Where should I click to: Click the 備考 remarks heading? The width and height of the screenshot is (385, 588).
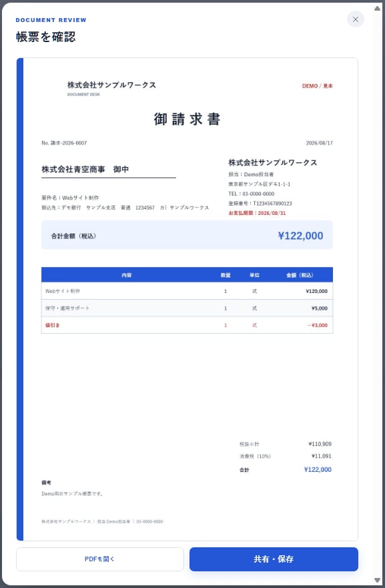(x=46, y=483)
